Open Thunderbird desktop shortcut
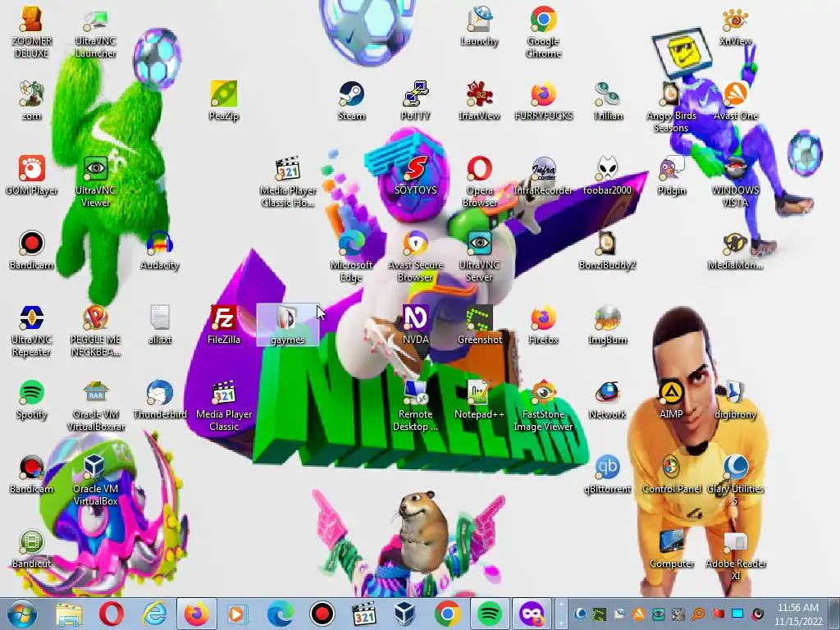This screenshot has width=840, height=630. point(160,399)
